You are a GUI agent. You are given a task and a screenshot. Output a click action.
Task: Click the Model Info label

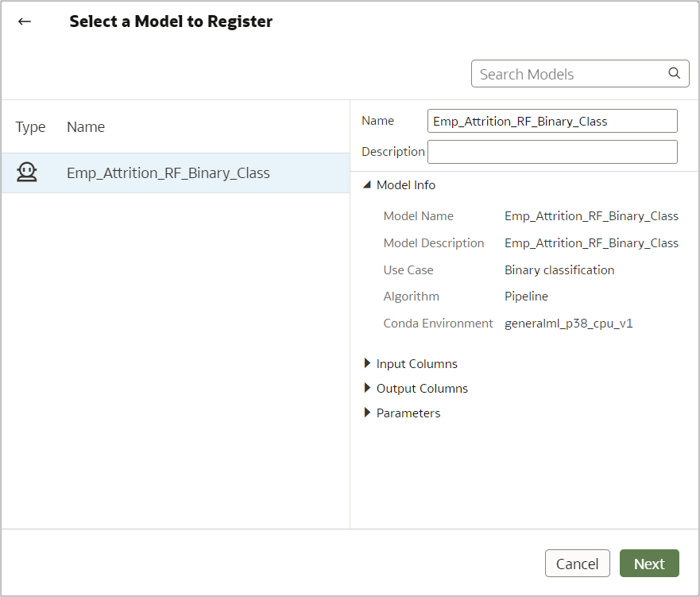tap(405, 184)
